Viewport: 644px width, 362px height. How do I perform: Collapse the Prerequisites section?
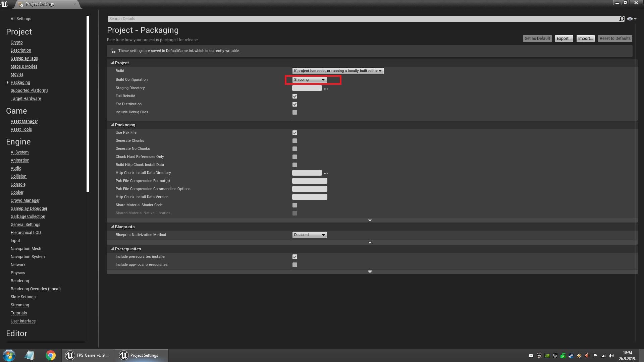[x=113, y=249]
